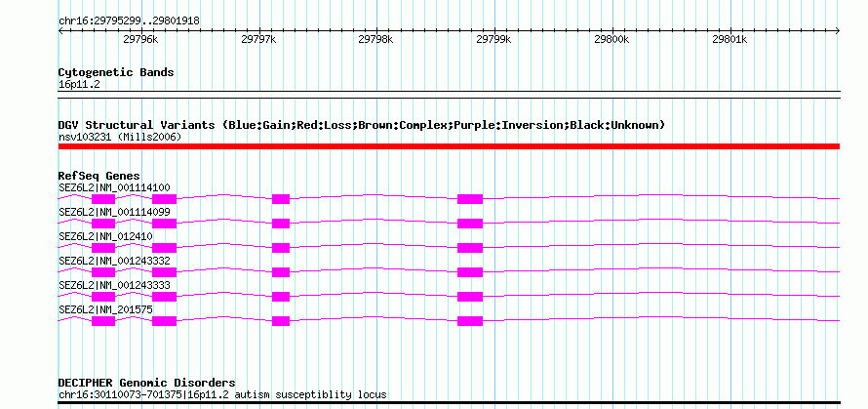Click the nsv103231 (Mills2006) label
This screenshot has height=409, width=868.
(120, 137)
